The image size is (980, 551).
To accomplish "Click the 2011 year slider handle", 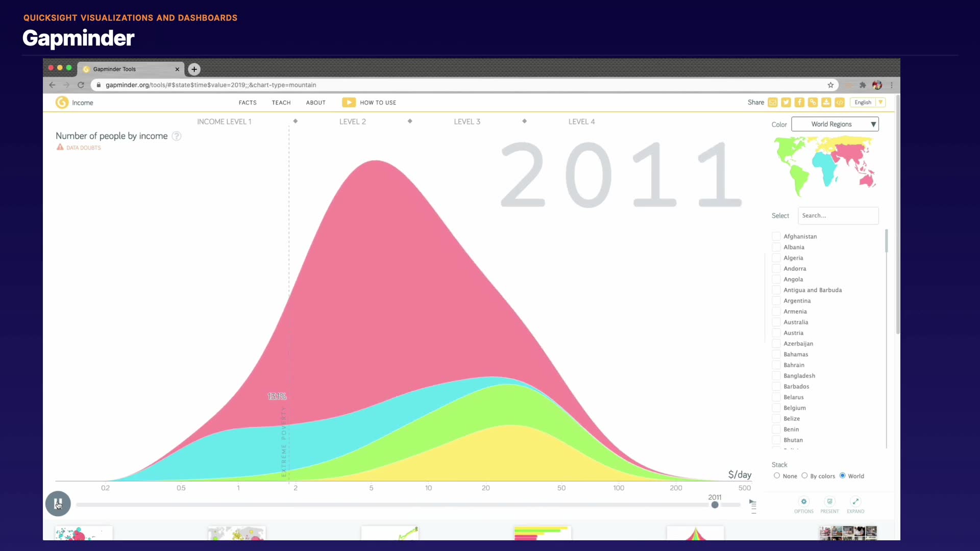I will click(x=715, y=505).
